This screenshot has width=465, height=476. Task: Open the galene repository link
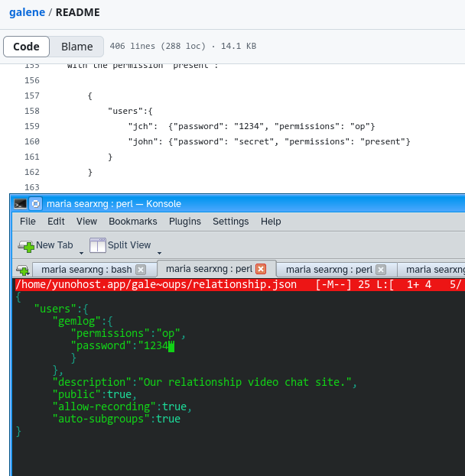27,12
